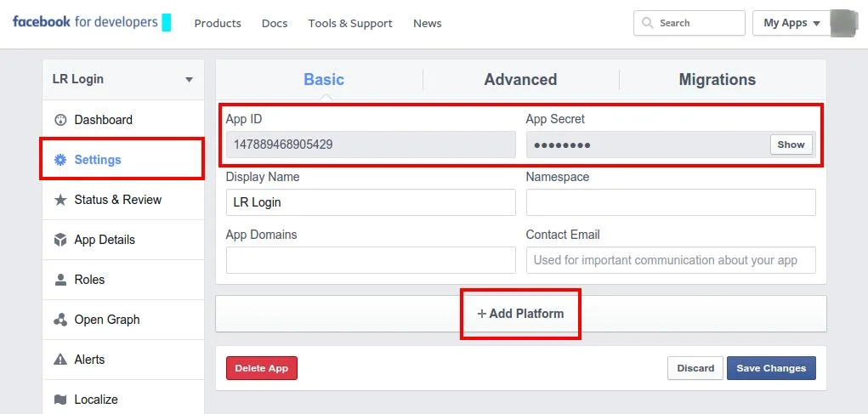Open the News menu item
868x414 pixels.
428,23
